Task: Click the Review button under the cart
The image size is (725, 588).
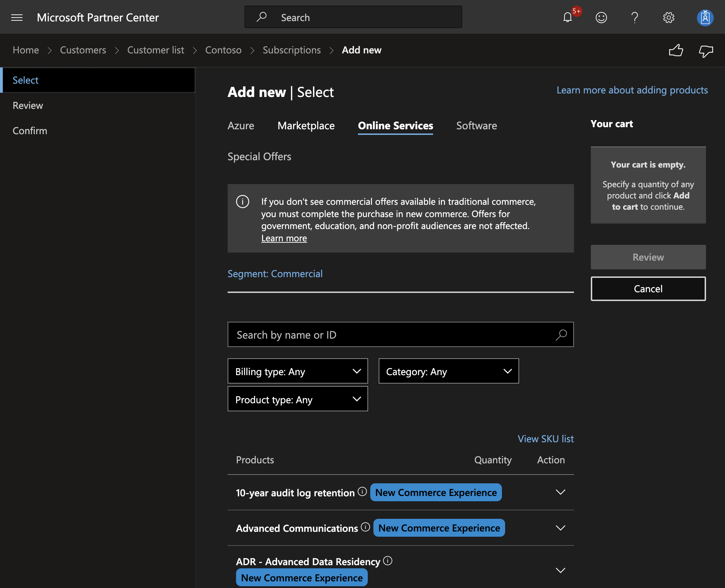Action: 648,257
